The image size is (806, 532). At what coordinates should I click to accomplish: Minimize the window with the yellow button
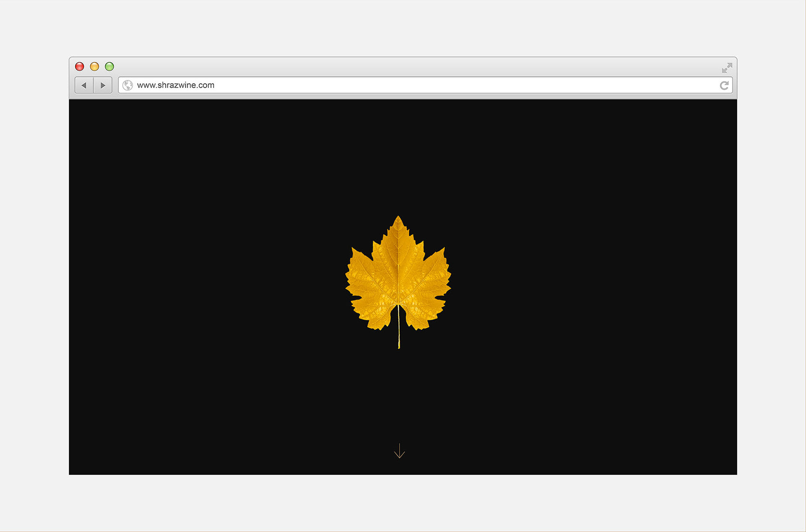(x=94, y=66)
